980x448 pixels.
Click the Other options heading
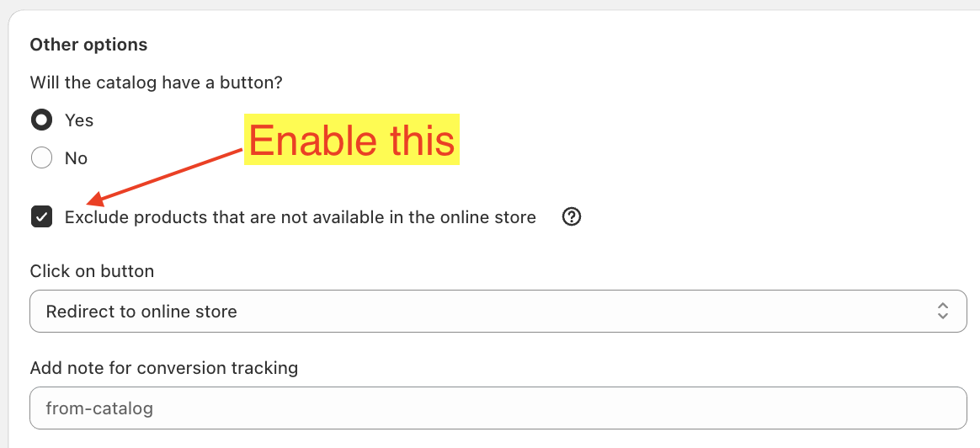coord(88,45)
